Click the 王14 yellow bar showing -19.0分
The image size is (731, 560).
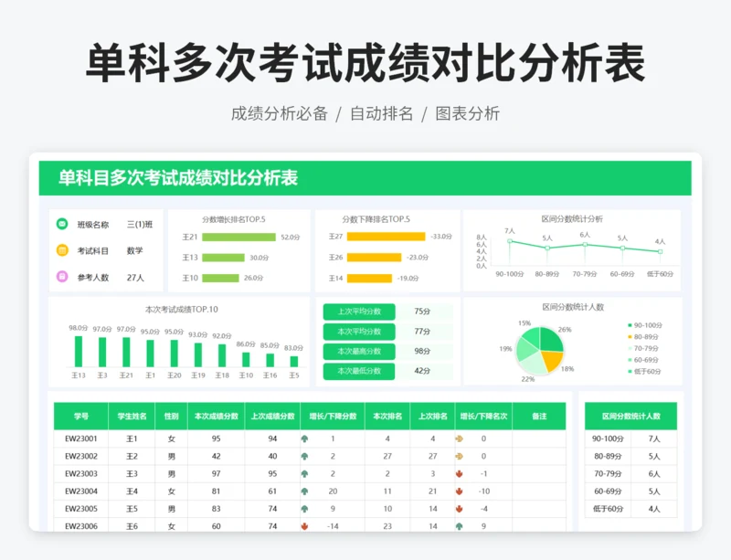click(370, 279)
